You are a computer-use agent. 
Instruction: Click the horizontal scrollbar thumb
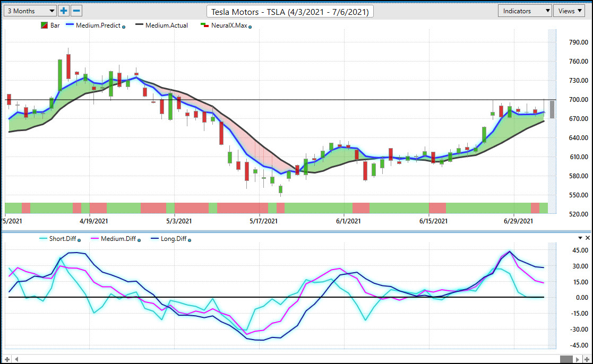[x=566, y=359]
